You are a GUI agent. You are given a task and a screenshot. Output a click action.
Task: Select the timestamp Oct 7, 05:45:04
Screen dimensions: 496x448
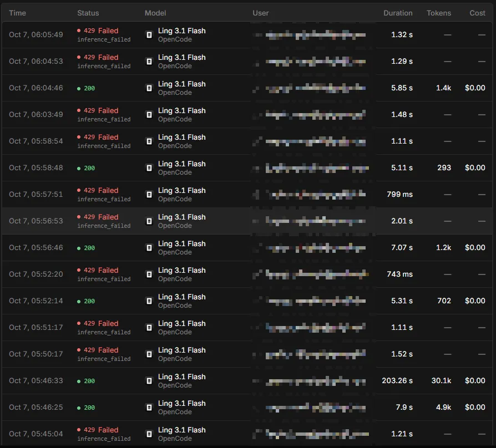(36, 434)
